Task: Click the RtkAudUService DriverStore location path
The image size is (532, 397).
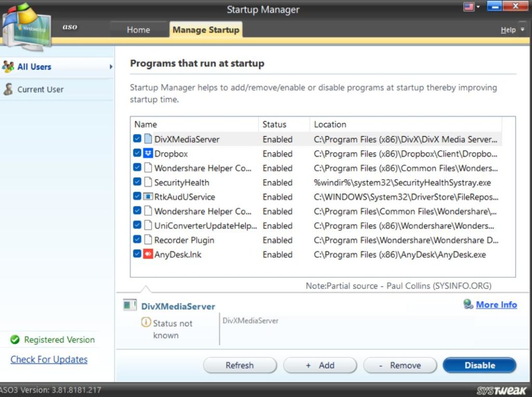Action: pyautogui.click(x=406, y=197)
